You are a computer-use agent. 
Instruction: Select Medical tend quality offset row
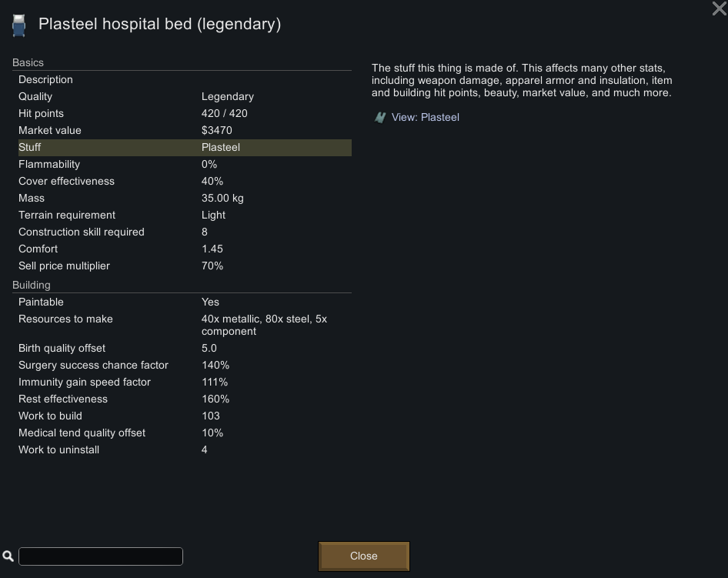point(183,433)
